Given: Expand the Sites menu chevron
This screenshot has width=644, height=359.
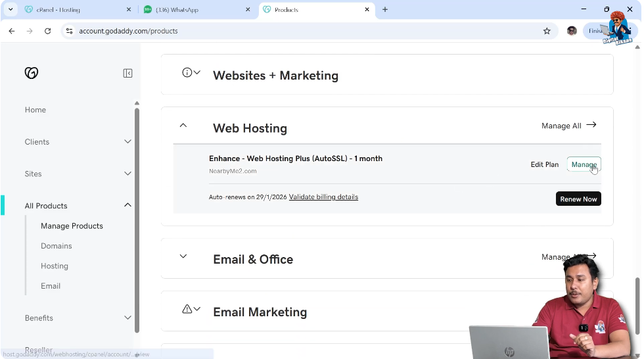Looking at the screenshot, I should (x=127, y=174).
